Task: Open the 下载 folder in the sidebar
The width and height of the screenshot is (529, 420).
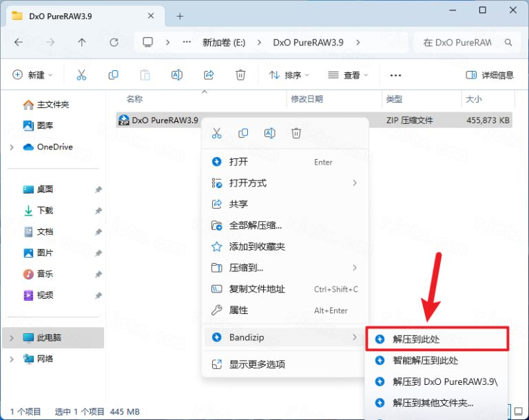Action: [45, 211]
